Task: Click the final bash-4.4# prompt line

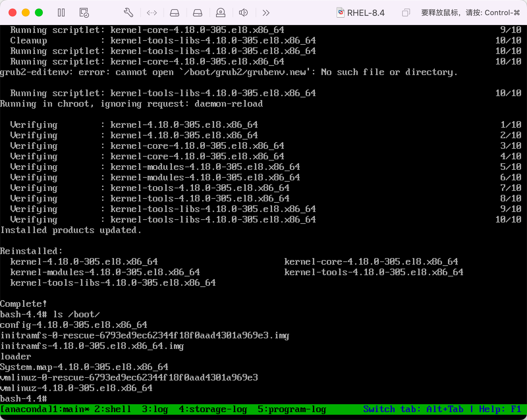Action: [x=24, y=399]
